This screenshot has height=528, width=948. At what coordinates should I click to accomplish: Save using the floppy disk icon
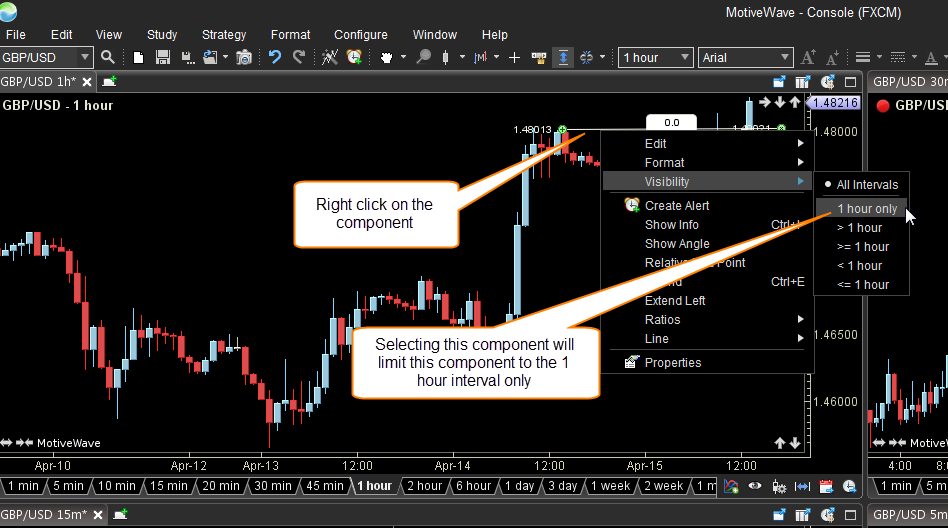(163, 57)
